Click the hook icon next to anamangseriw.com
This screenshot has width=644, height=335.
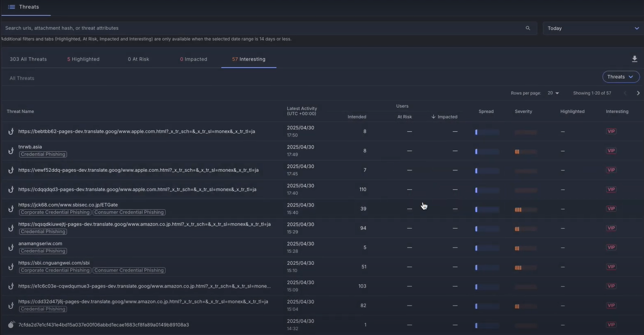[10, 247]
